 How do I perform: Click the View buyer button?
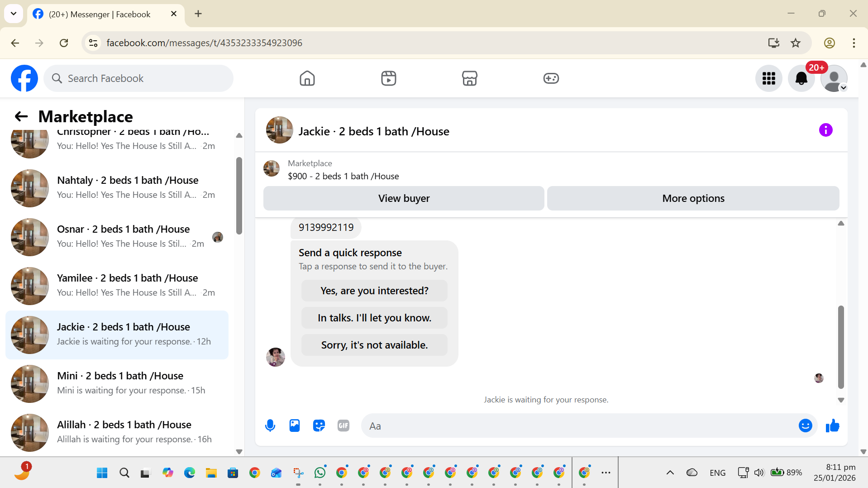pos(404,198)
